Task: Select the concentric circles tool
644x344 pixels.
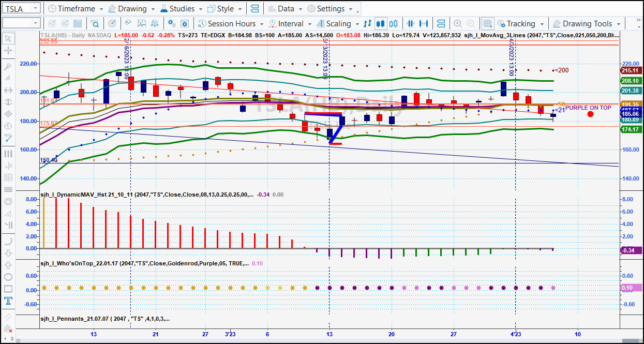Action: click(8, 202)
